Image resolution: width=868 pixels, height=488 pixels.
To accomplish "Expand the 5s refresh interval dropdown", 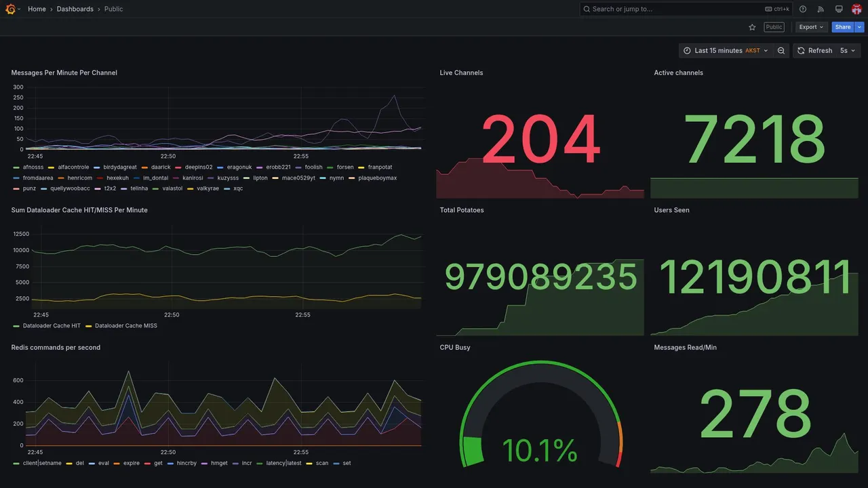I will click(848, 51).
